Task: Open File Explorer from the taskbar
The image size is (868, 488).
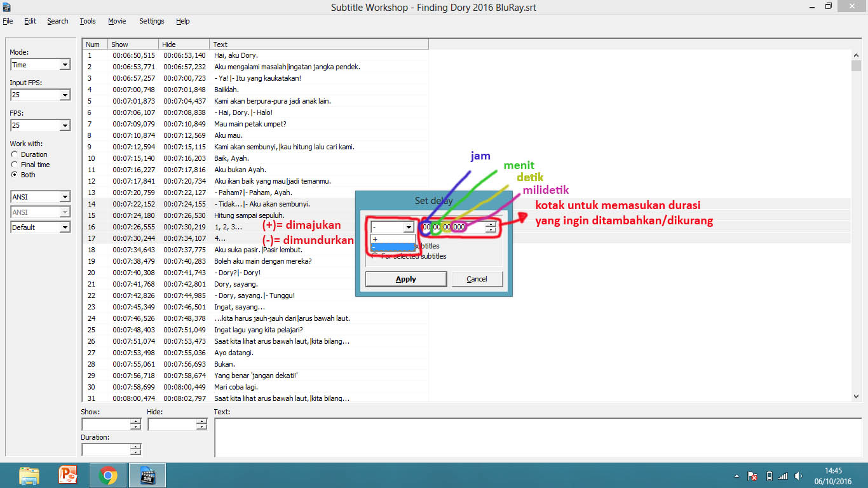Action: [29, 475]
